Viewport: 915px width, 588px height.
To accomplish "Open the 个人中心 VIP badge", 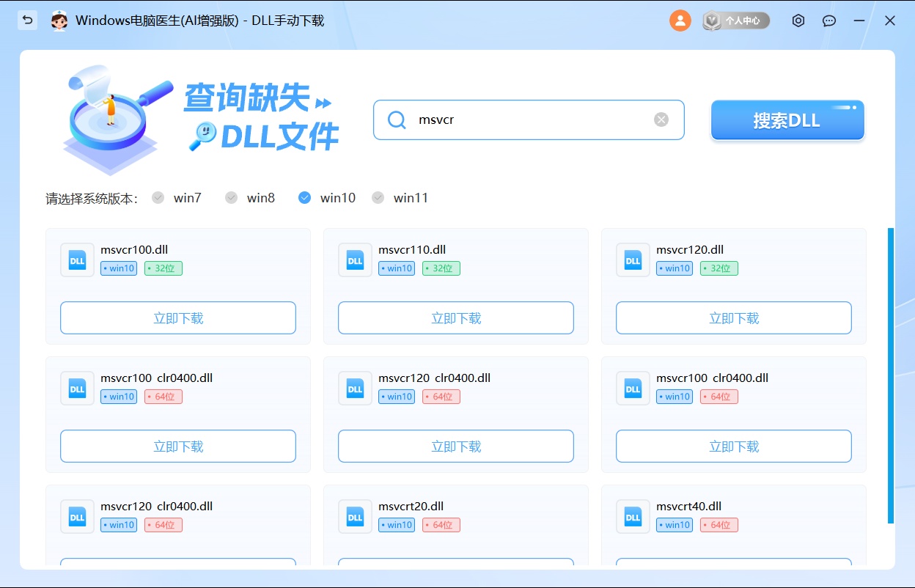I will (736, 21).
